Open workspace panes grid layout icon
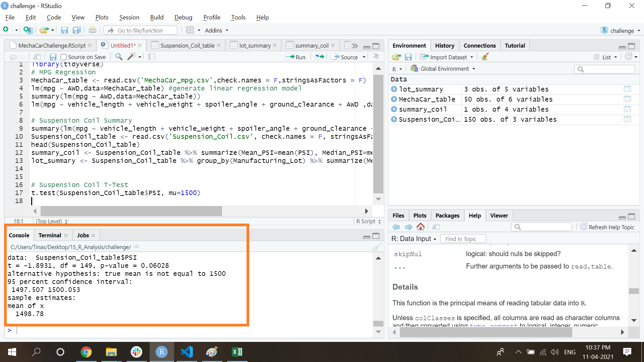 pyautogui.click(x=190, y=30)
